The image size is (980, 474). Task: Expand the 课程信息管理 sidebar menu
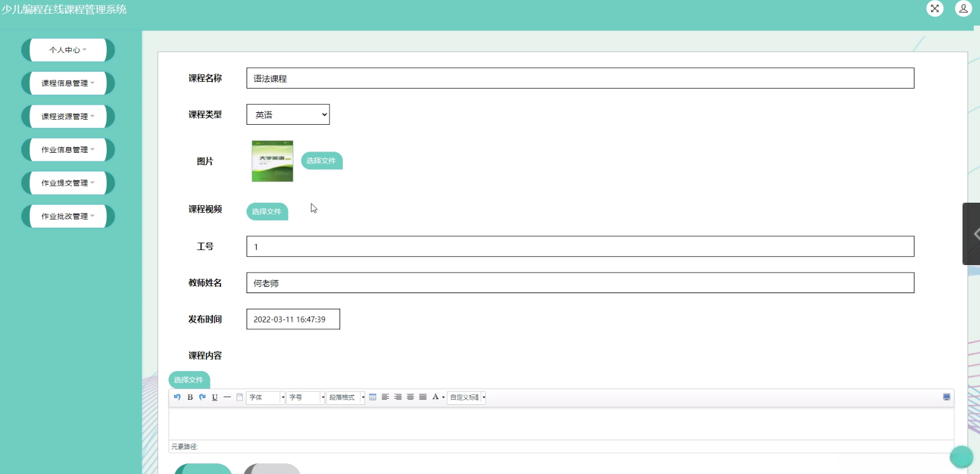tap(68, 83)
